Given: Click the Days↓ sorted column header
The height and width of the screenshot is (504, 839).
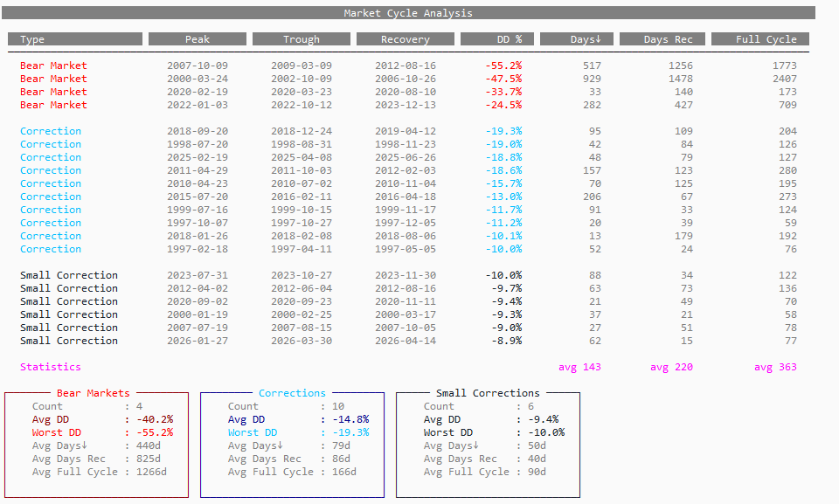Looking at the screenshot, I should click(577, 39).
